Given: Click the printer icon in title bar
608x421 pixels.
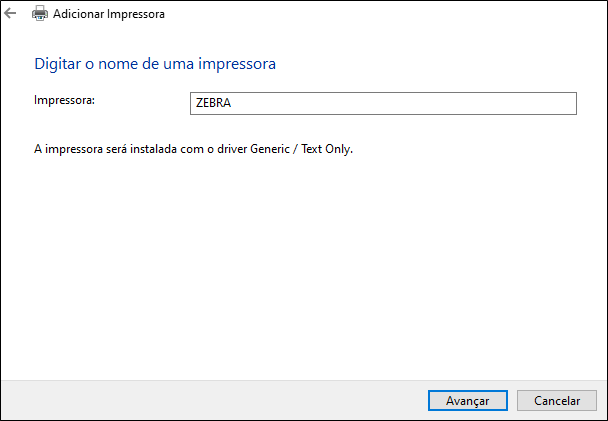Looking at the screenshot, I should point(40,14).
